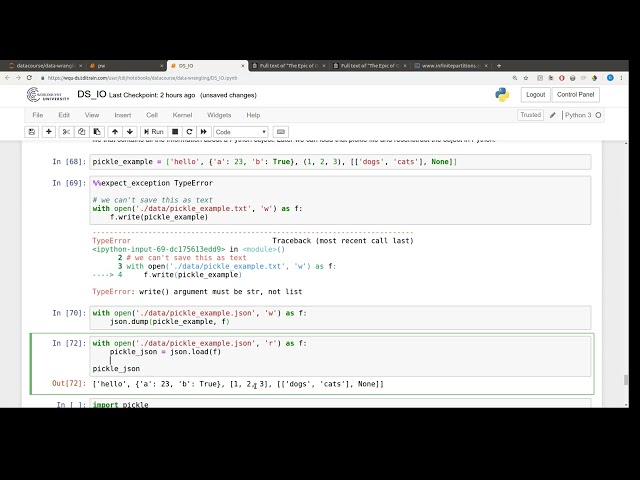Click the red Opera-style extension icon
Screen dimensions: 640x480
tap(562, 78)
